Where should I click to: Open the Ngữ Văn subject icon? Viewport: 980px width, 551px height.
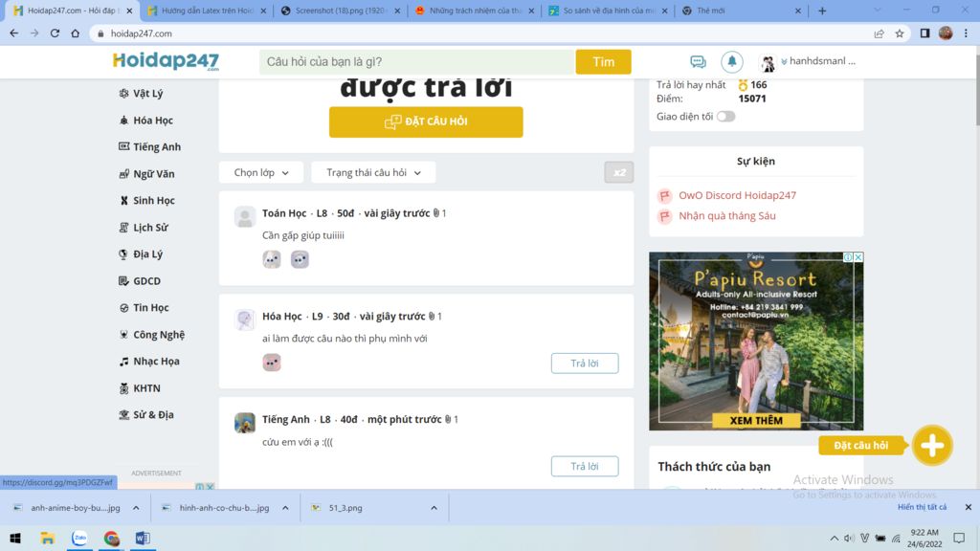coord(123,174)
